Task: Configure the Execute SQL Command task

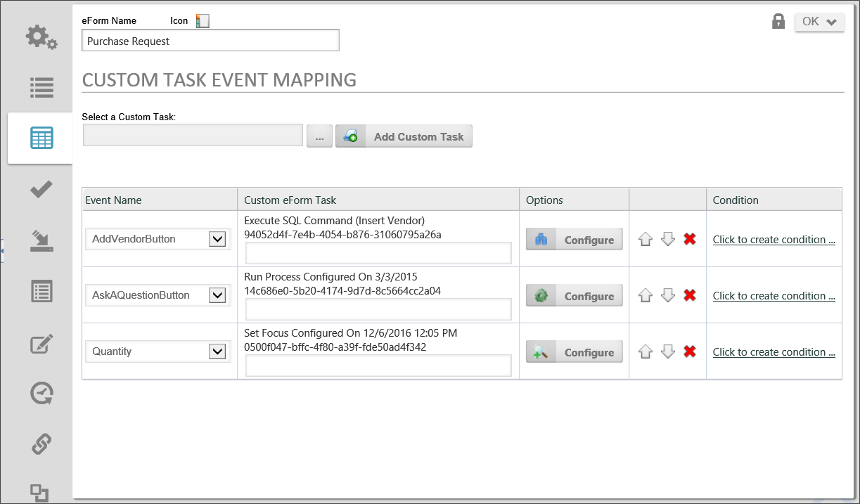Action: (574, 240)
